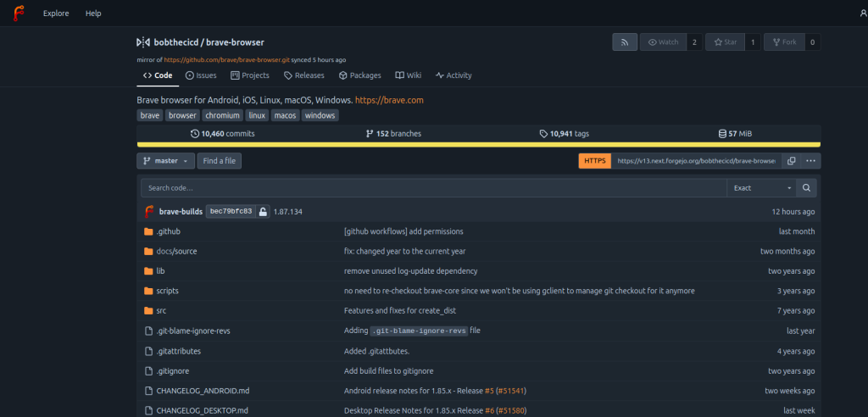The image size is (868, 417).
Task: Focus the Search code input field
Action: (x=433, y=188)
